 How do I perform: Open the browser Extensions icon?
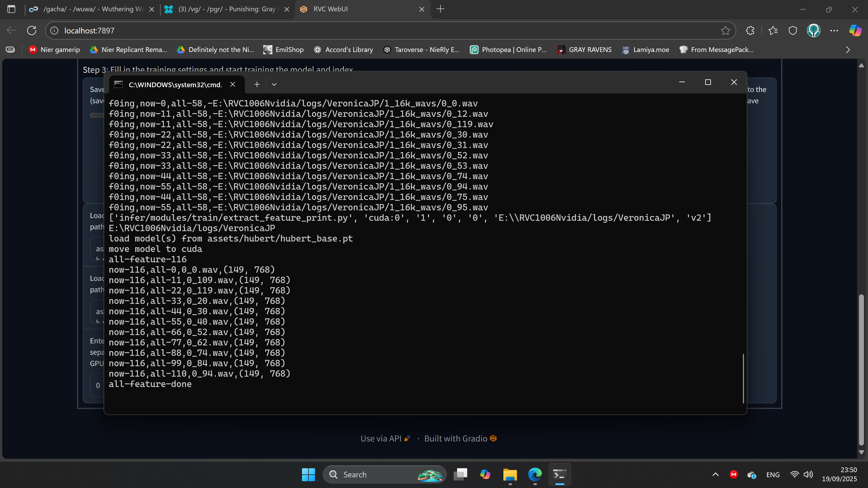[x=750, y=31]
